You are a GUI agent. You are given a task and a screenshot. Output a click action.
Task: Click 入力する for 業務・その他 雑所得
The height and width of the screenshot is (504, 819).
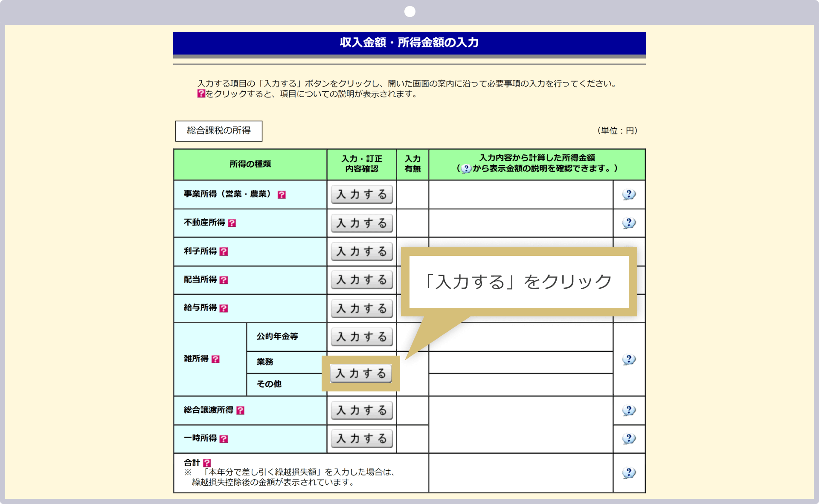click(361, 374)
